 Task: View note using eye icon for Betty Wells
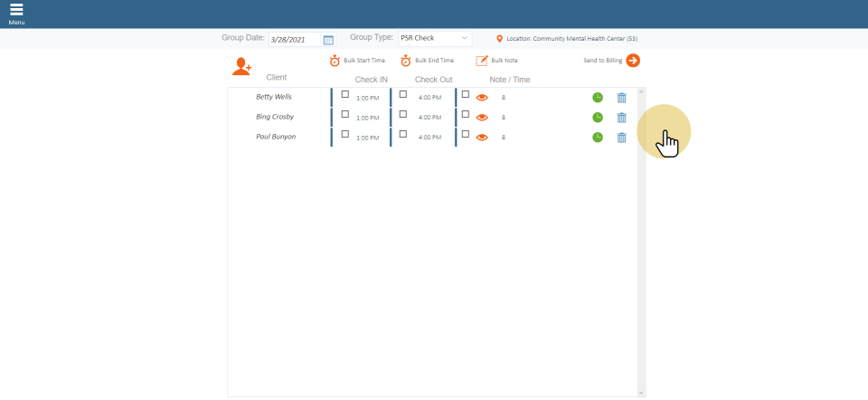[482, 98]
